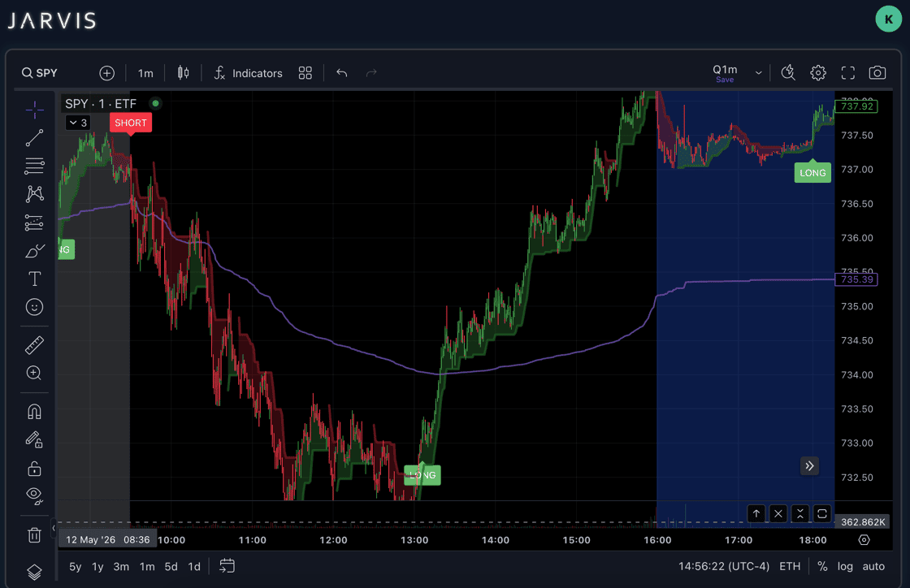The image size is (910, 588).
Task: Open chart settings gear
Action: click(x=818, y=73)
